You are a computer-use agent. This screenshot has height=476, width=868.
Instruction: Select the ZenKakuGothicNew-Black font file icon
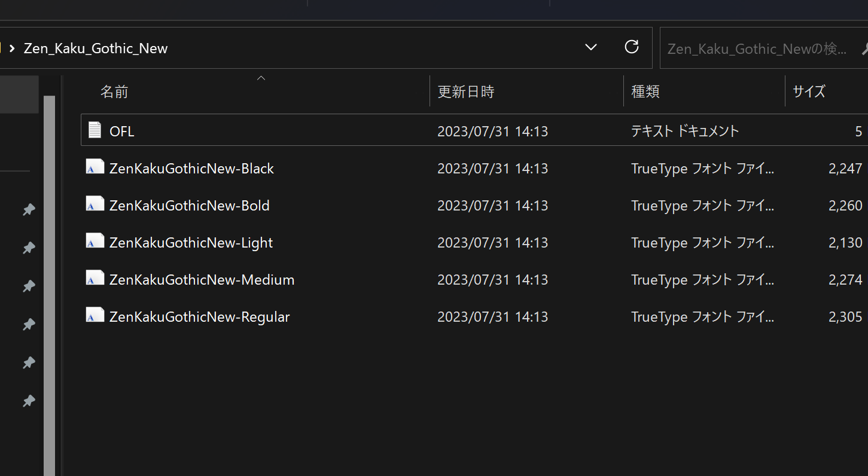point(95,167)
